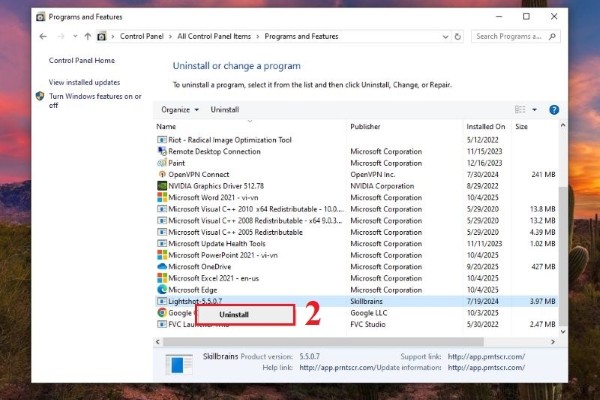Go up one folder level
Image resolution: width=600 pixels, height=400 pixels.
(x=88, y=36)
